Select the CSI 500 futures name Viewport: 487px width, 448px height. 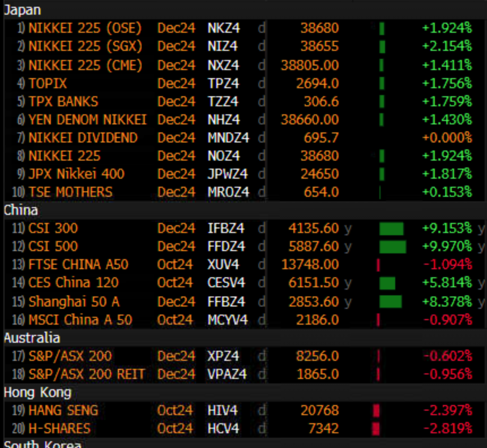pyautogui.click(x=53, y=246)
